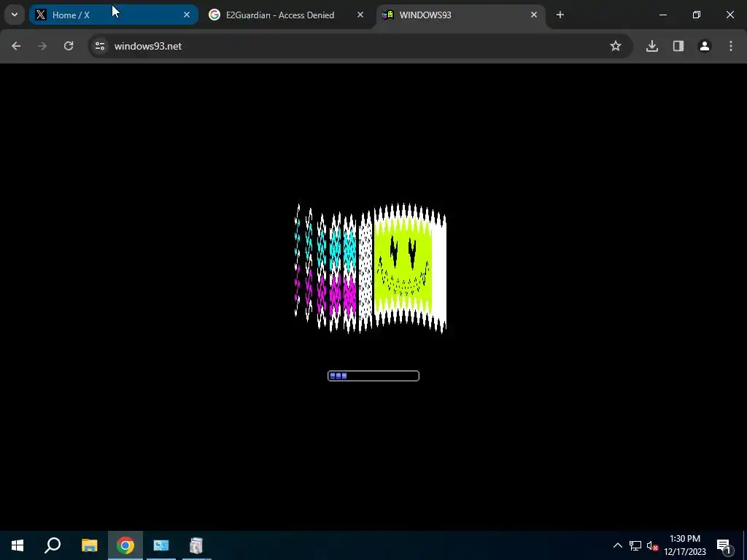747x560 pixels.
Task: Open Windows taskbar search
Action: click(53, 545)
